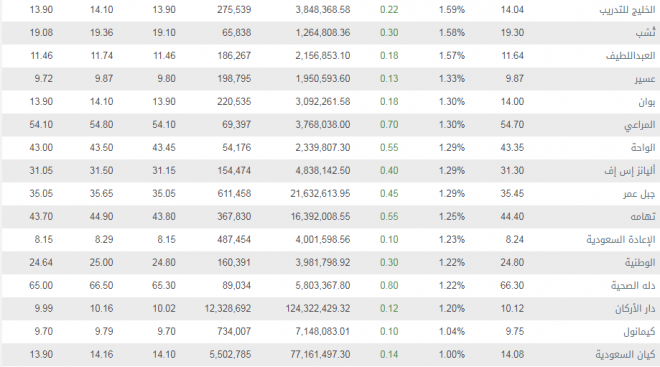Open the الخليج للتدريب company name
The width and height of the screenshot is (660, 367).
[627, 10]
